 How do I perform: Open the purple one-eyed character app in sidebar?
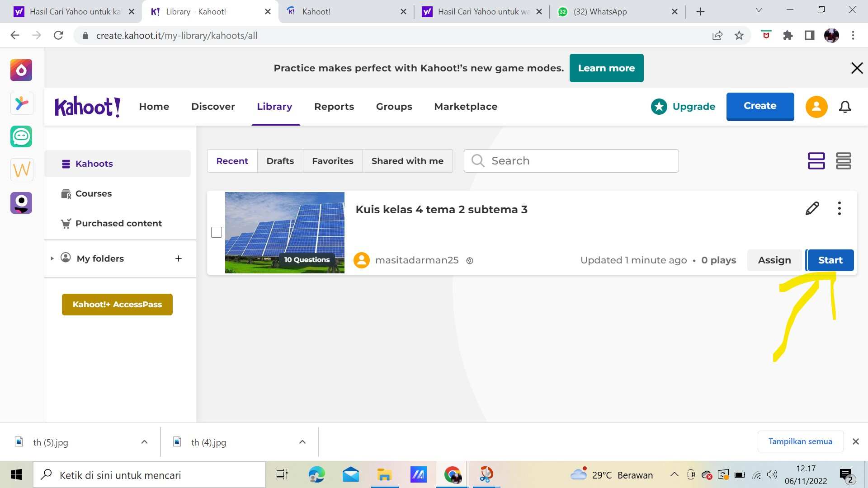click(x=21, y=203)
